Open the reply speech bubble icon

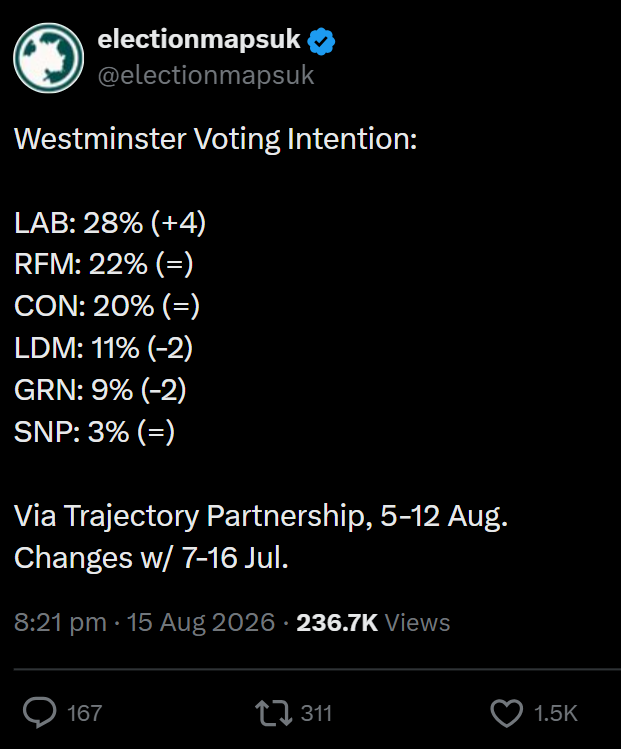click(x=40, y=712)
